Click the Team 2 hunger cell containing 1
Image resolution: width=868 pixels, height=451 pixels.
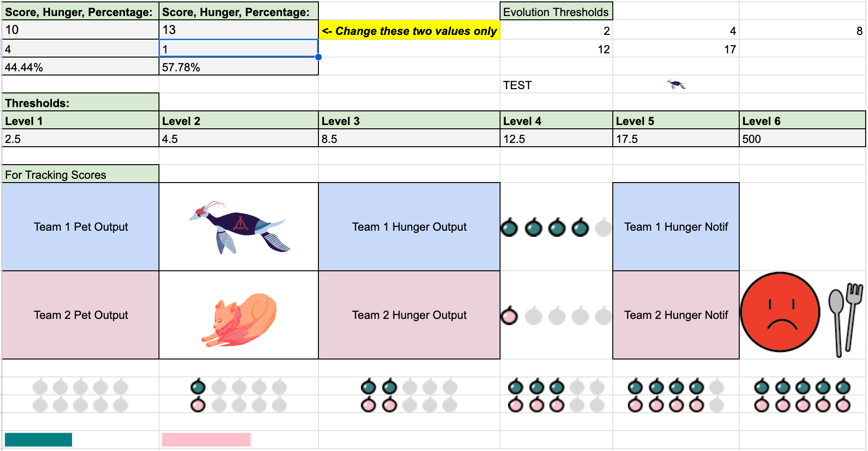239,48
